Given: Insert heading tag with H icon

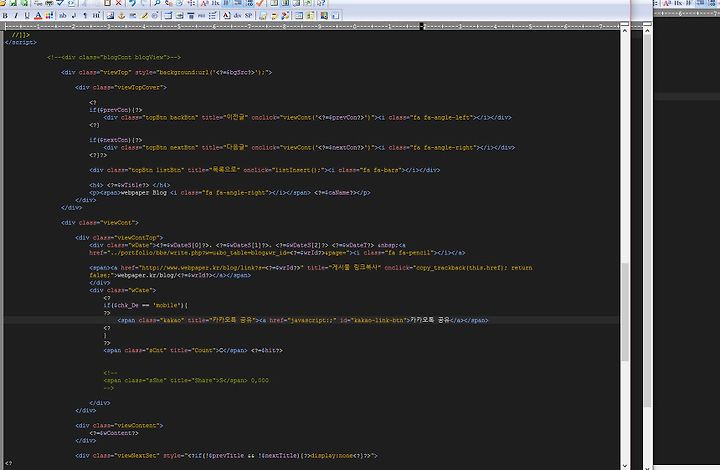Looking at the screenshot, I should click(x=96, y=16).
